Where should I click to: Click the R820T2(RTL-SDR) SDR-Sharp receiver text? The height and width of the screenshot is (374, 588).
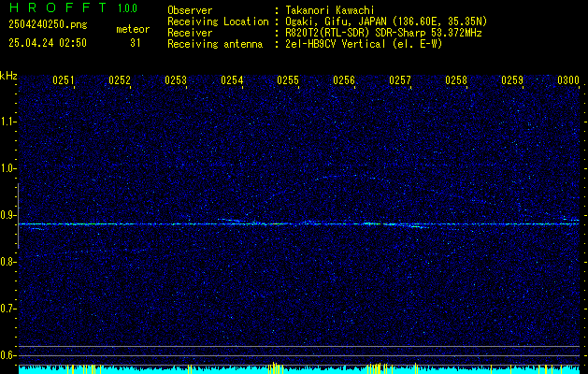383,33
